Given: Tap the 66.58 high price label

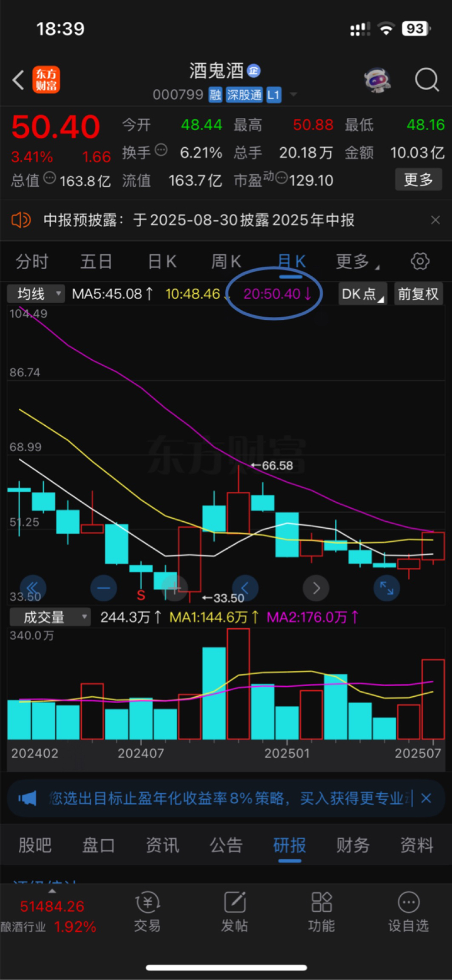Looking at the screenshot, I should click(272, 465).
